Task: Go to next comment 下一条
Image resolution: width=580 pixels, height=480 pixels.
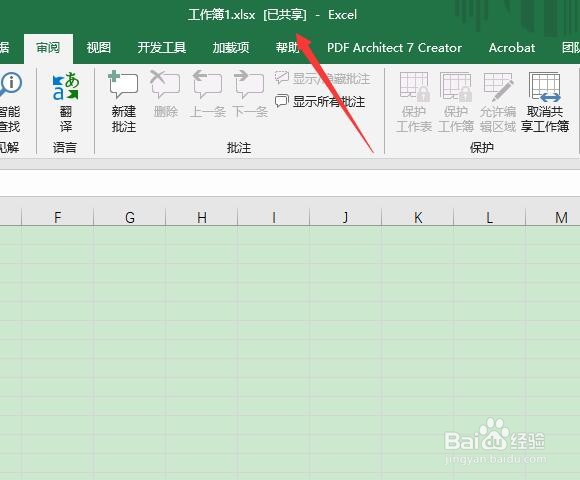Action: coord(250,95)
